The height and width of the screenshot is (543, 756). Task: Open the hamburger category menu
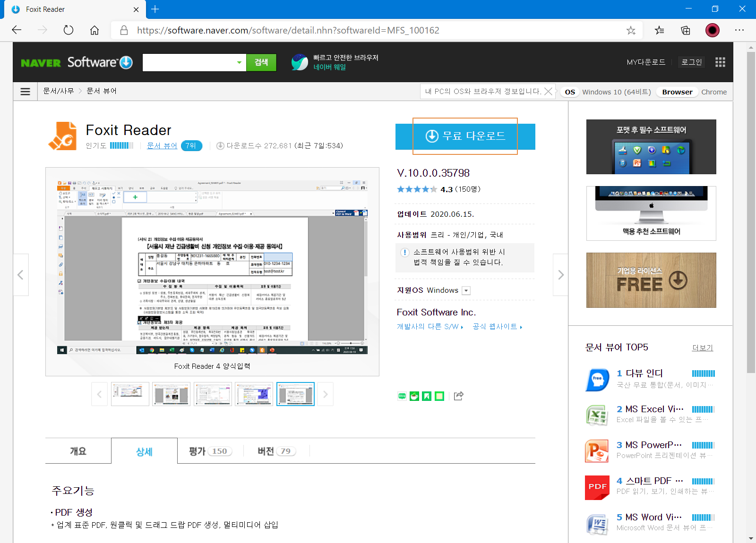26,92
